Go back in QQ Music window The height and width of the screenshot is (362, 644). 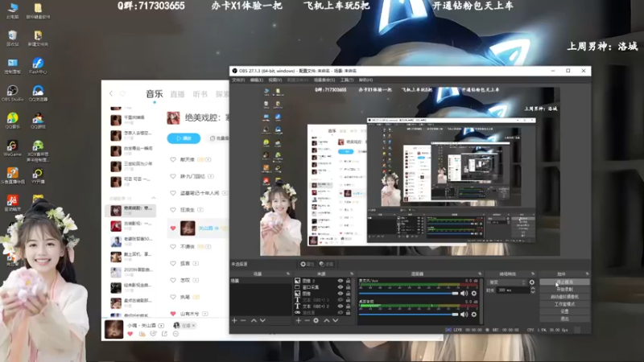pyautogui.click(x=111, y=93)
